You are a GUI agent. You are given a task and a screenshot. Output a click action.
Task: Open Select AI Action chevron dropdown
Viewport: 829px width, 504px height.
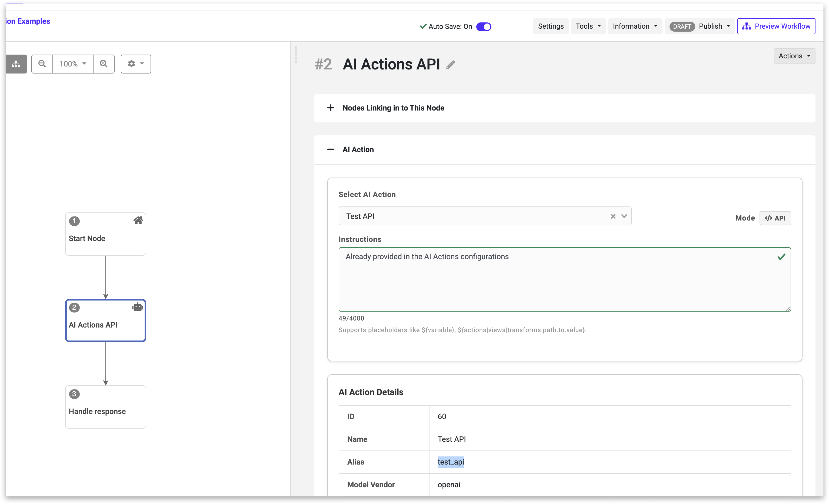click(624, 216)
